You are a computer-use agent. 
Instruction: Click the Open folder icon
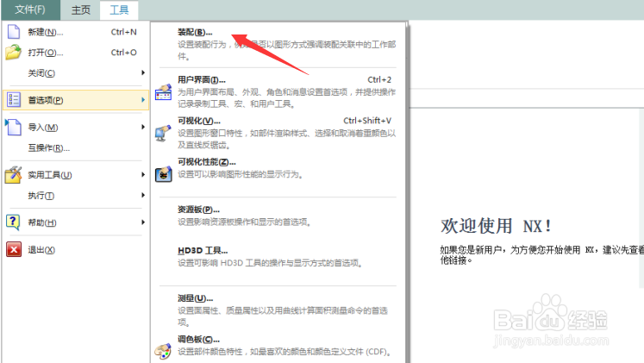coord(14,52)
